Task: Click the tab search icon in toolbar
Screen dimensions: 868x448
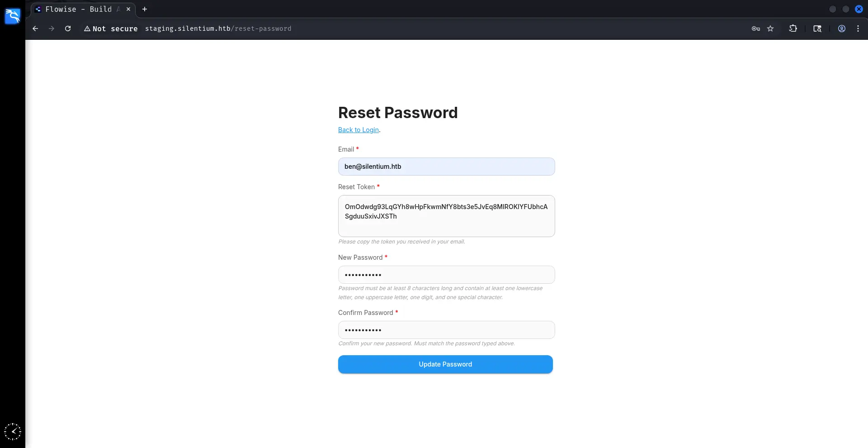Action: click(x=817, y=29)
